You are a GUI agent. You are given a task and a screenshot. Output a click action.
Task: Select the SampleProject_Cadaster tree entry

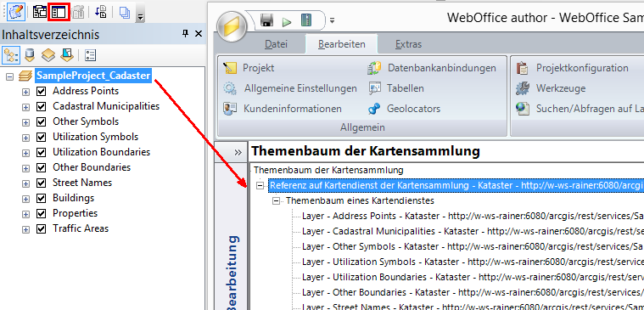click(x=93, y=76)
